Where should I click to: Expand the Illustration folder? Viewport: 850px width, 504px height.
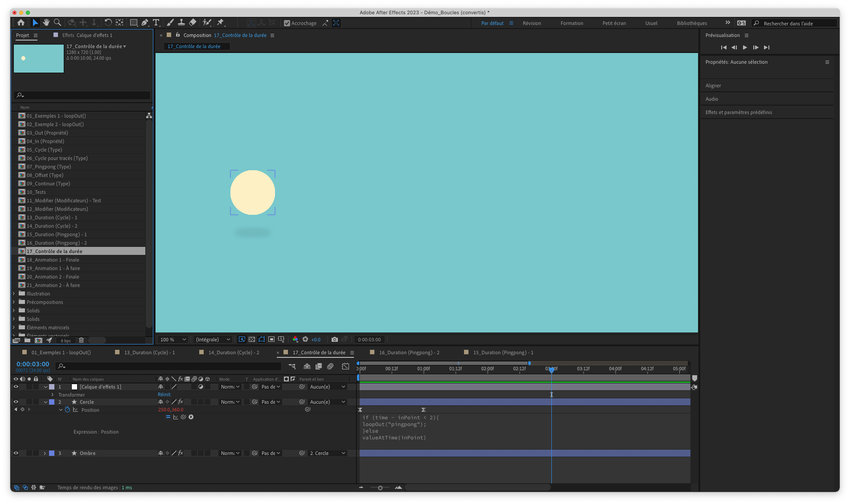(14, 294)
